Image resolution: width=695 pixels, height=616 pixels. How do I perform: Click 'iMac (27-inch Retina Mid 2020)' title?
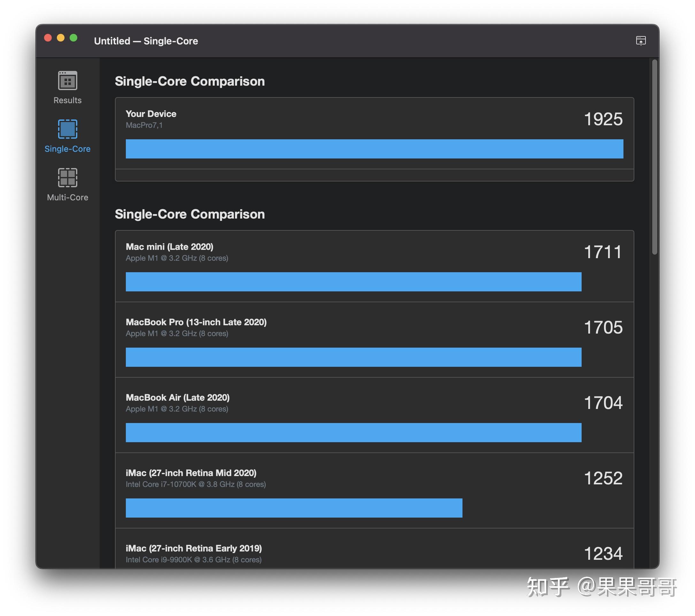click(191, 473)
